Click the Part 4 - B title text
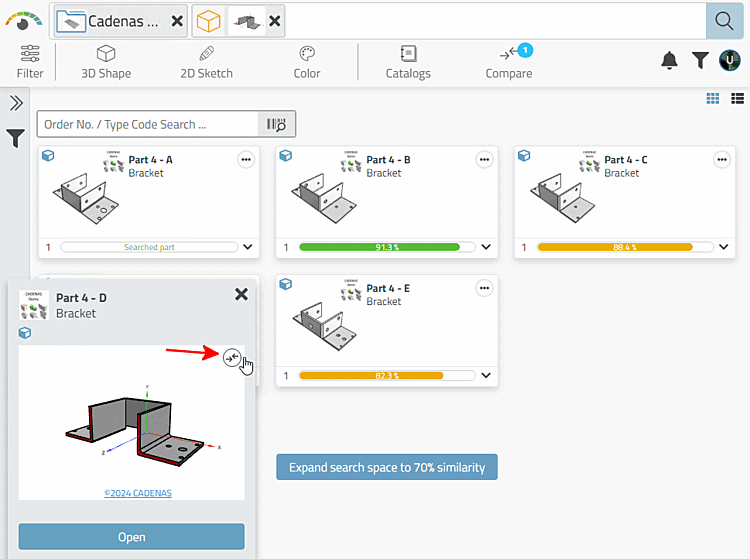Image resolution: width=750 pixels, height=559 pixels. (x=388, y=160)
